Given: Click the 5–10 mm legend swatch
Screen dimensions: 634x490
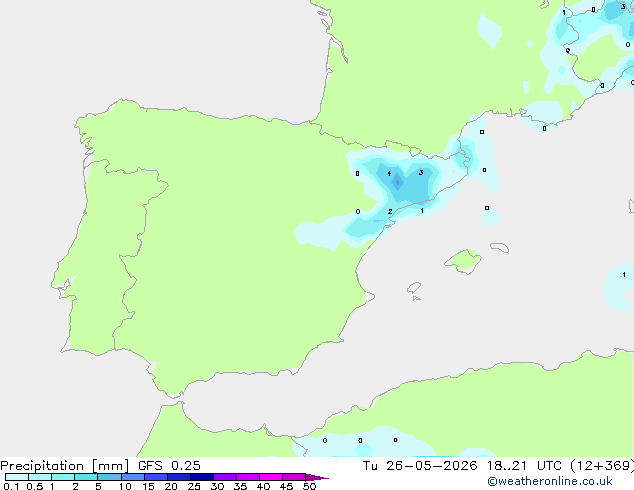Looking at the screenshot, I should click(109, 477).
